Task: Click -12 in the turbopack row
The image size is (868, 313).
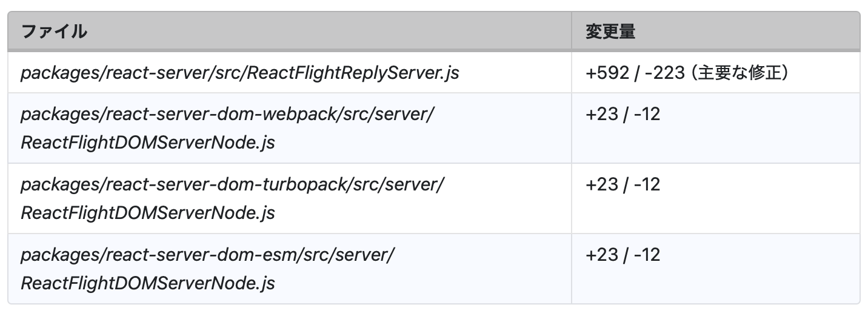Action: click(647, 184)
